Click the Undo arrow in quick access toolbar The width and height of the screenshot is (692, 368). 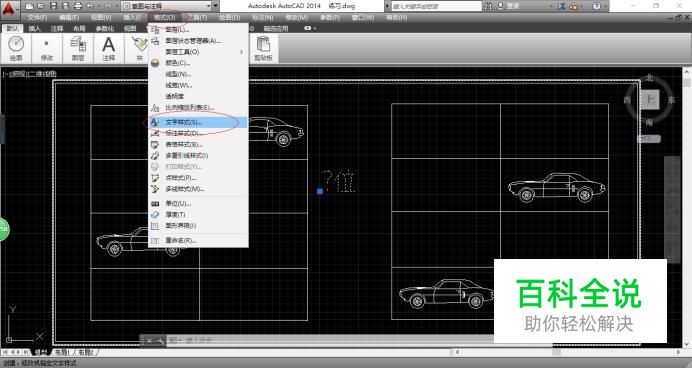tap(90, 6)
